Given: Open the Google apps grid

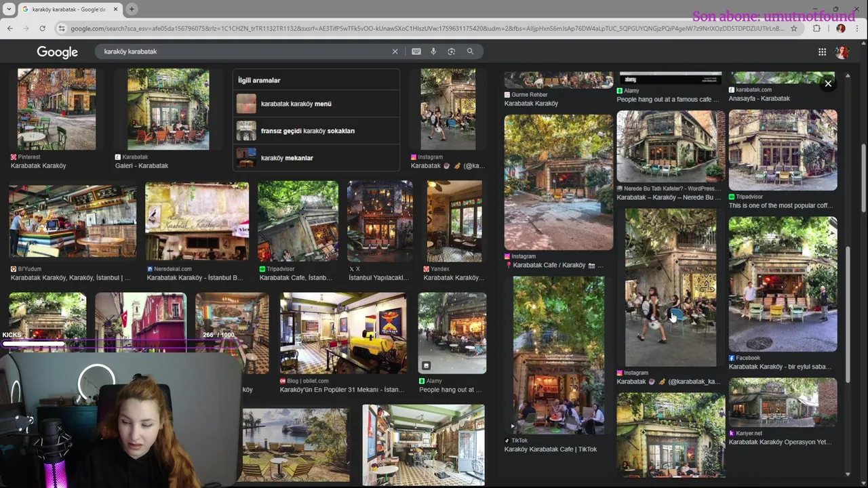Looking at the screenshot, I should (822, 52).
